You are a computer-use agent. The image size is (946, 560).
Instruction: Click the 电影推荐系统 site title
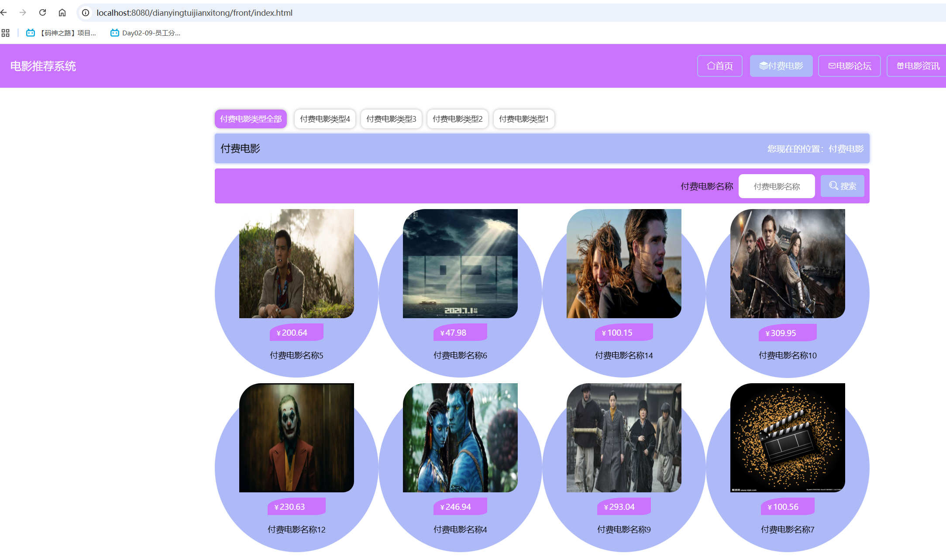coord(43,66)
